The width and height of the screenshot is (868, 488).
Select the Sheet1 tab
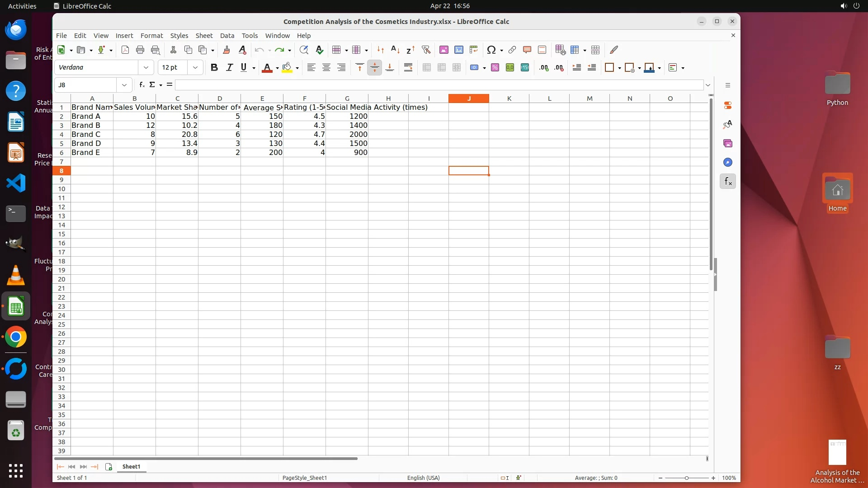pos(131,467)
